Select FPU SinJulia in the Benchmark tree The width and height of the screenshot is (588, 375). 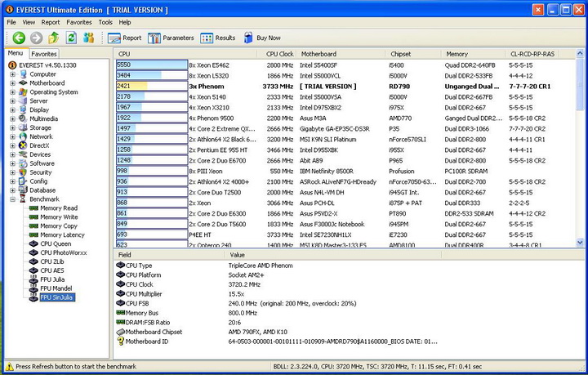click(57, 297)
